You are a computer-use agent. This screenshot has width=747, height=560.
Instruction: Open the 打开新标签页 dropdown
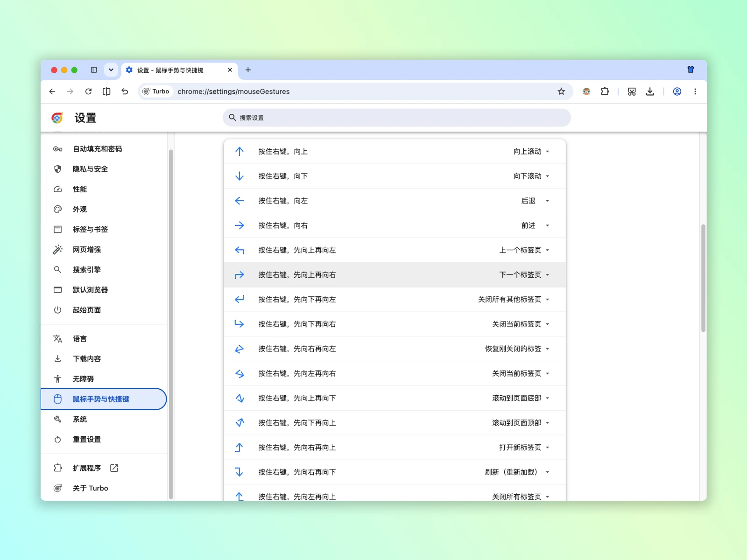(524, 448)
